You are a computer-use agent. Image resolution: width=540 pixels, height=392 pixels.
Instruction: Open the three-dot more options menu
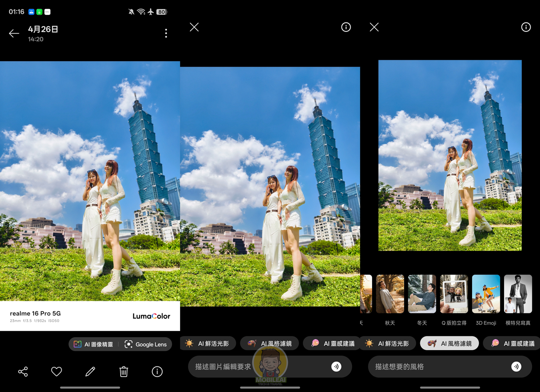(166, 33)
